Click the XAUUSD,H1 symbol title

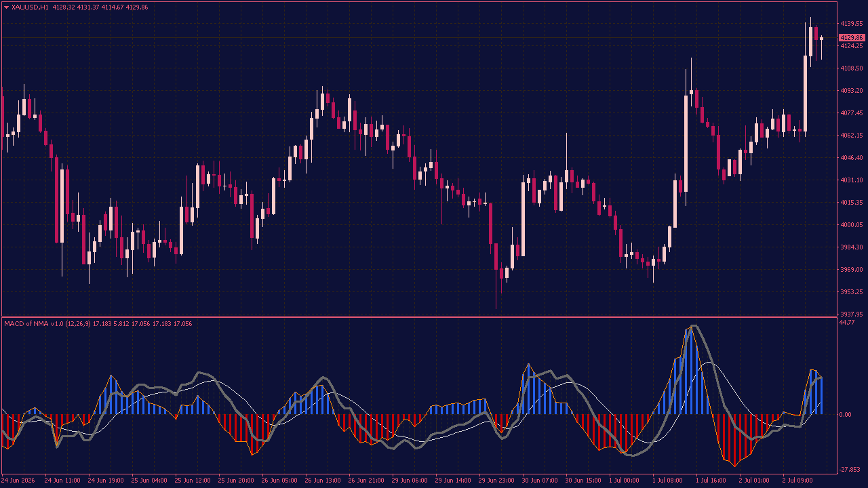30,7
